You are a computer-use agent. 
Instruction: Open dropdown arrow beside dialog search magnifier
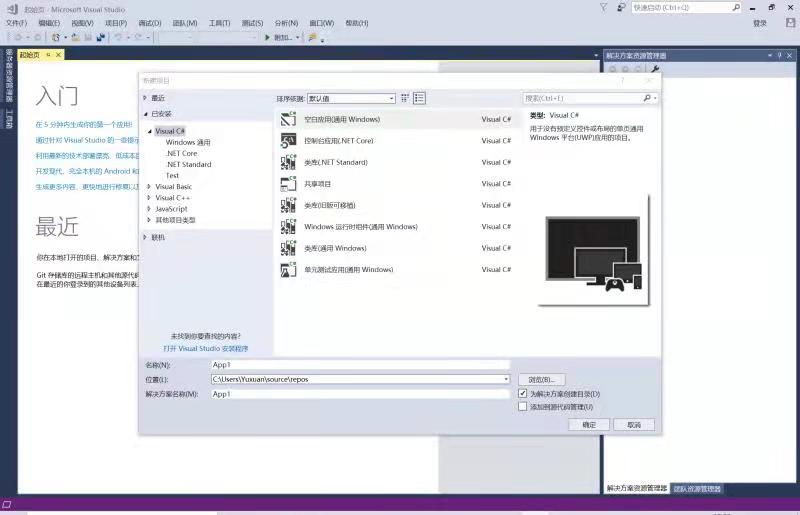click(655, 98)
